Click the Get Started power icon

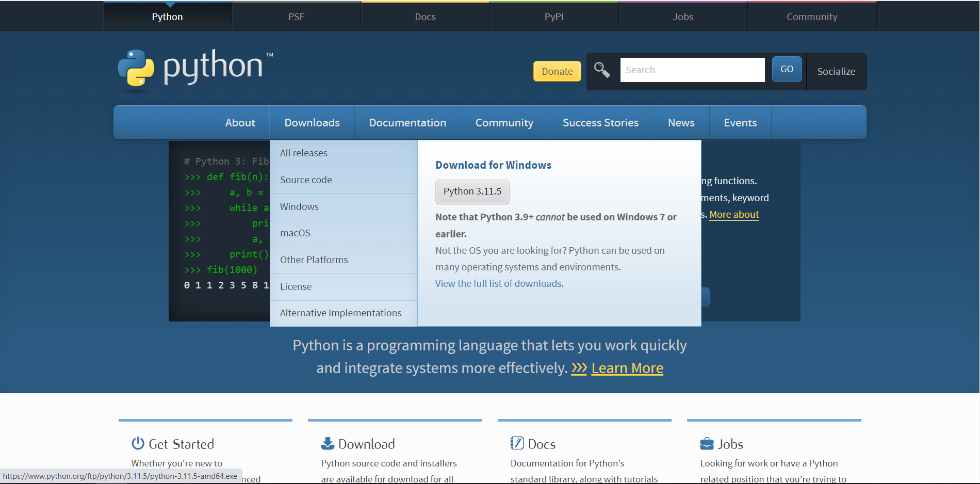click(138, 443)
